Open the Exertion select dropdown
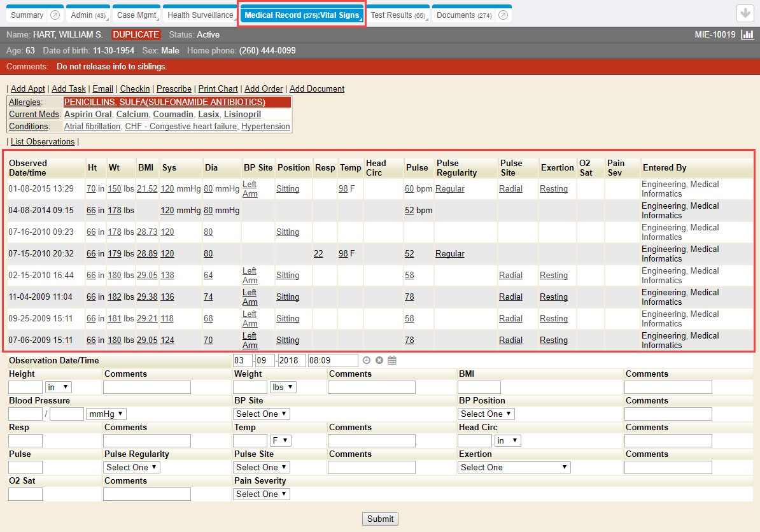This screenshot has height=532, width=760. (514, 468)
